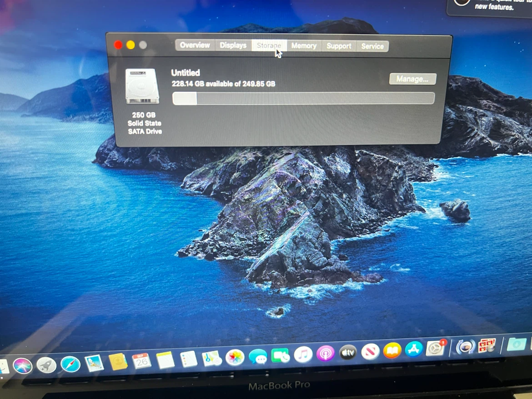Open Reminders app in the dock

tap(189, 359)
